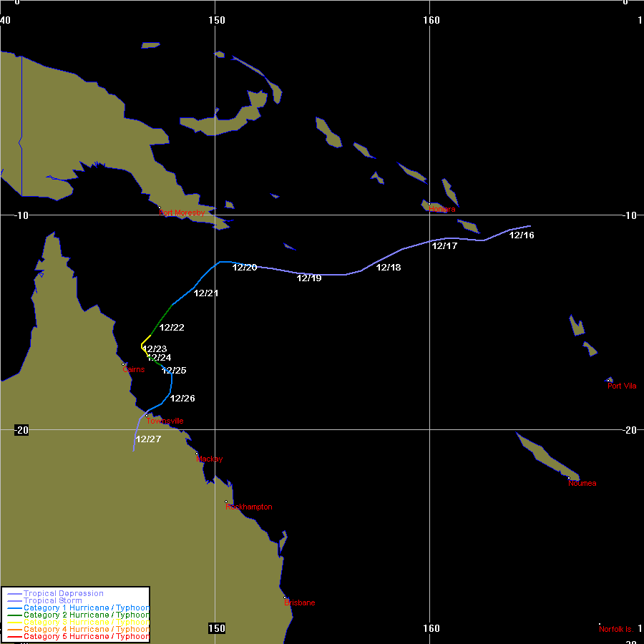Click the Port Moresby label
This screenshot has height=644, width=644.
click(182, 213)
